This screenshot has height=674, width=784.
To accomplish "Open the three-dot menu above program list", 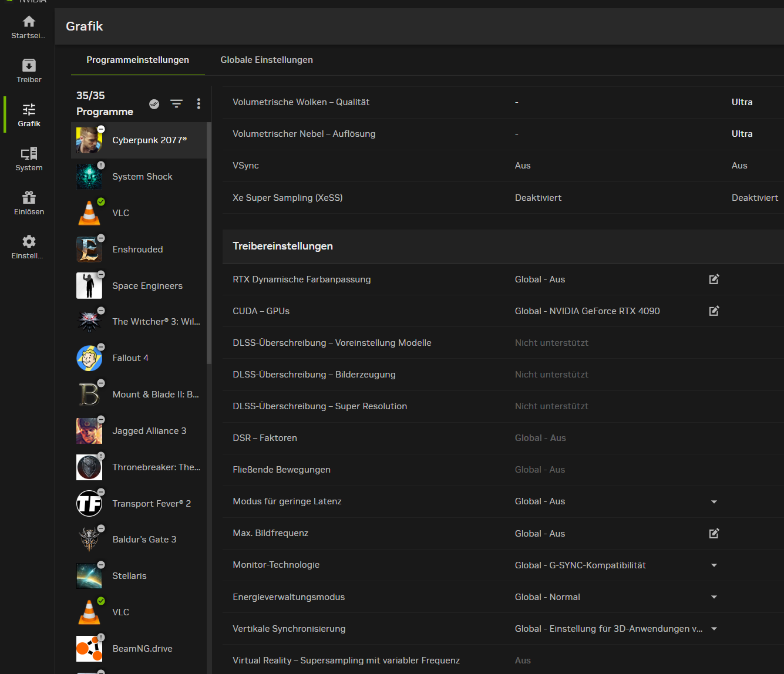I will (198, 104).
